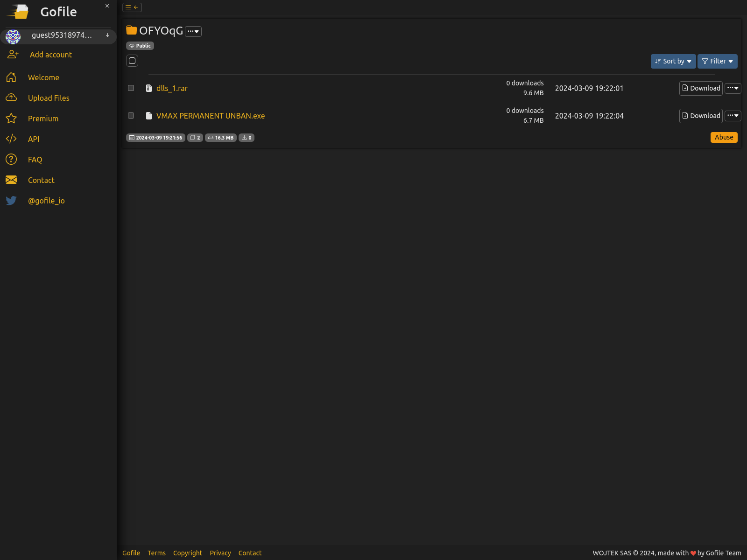Viewport: 747px width, 560px height.
Task: Click the Gofile logo icon
Action: (18, 12)
